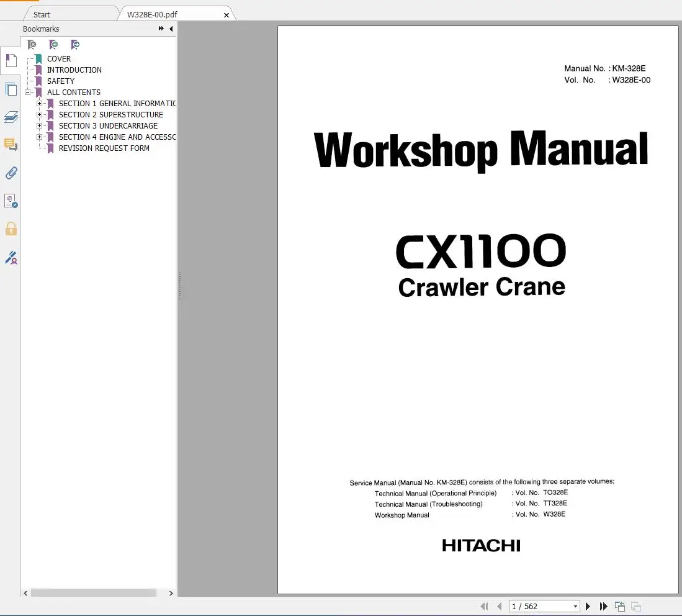The height and width of the screenshot is (616, 682).
Task: Open the certificate pen panel icon
Action: [x=11, y=258]
